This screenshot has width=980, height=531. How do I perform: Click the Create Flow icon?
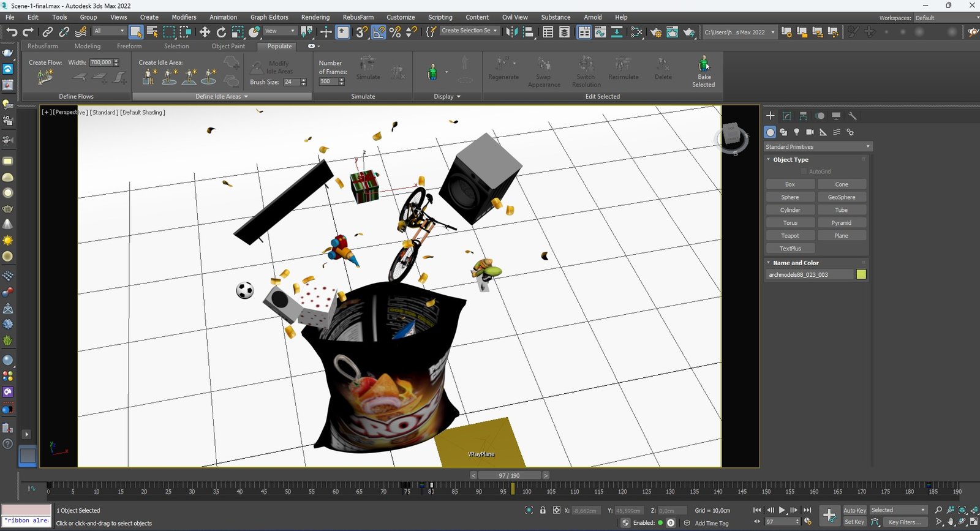pos(45,77)
